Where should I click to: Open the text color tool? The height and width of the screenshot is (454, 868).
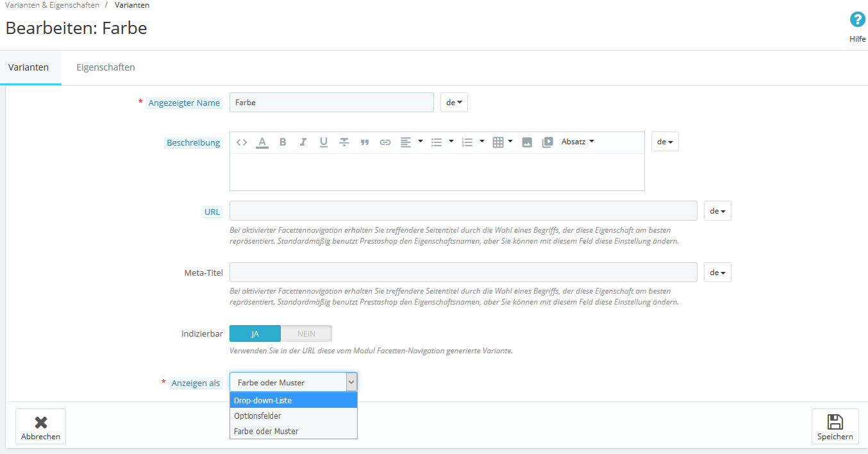(x=262, y=142)
